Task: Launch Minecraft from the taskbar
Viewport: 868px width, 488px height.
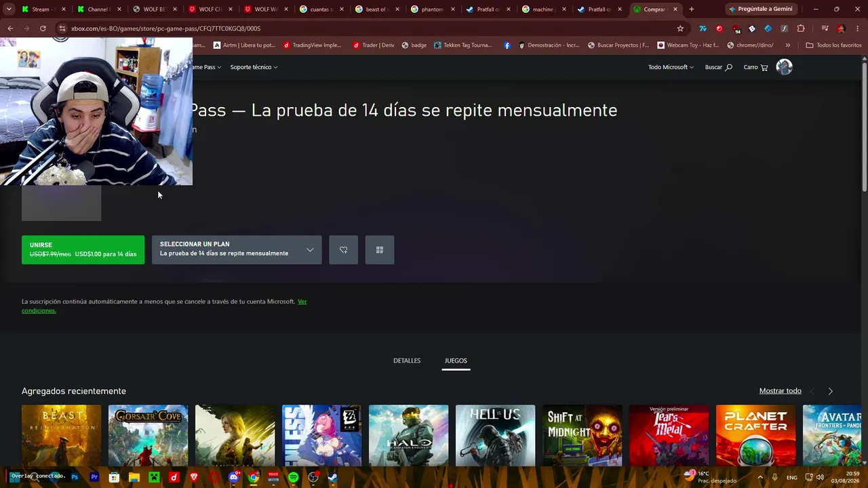Action: pos(154,477)
